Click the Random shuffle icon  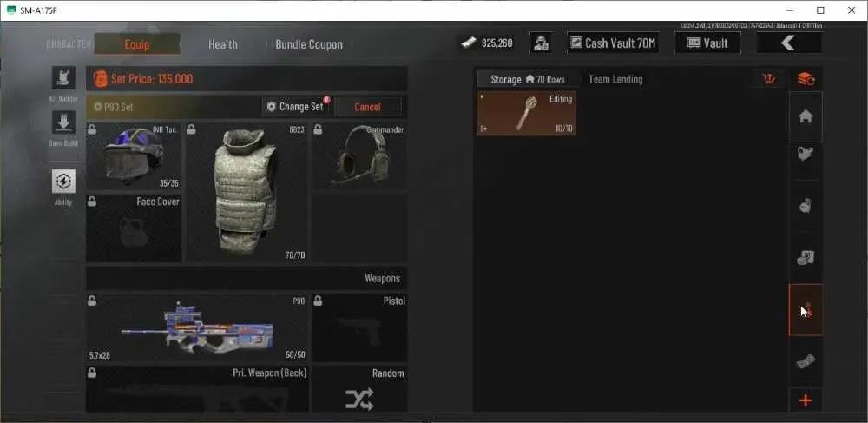click(359, 399)
